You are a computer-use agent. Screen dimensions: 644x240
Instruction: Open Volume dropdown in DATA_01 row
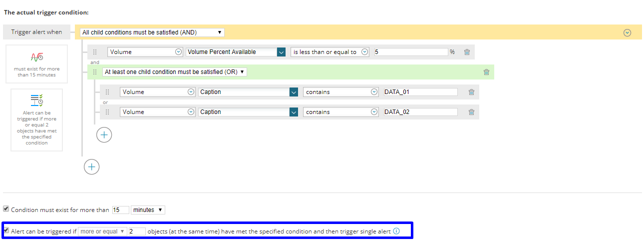(158, 92)
